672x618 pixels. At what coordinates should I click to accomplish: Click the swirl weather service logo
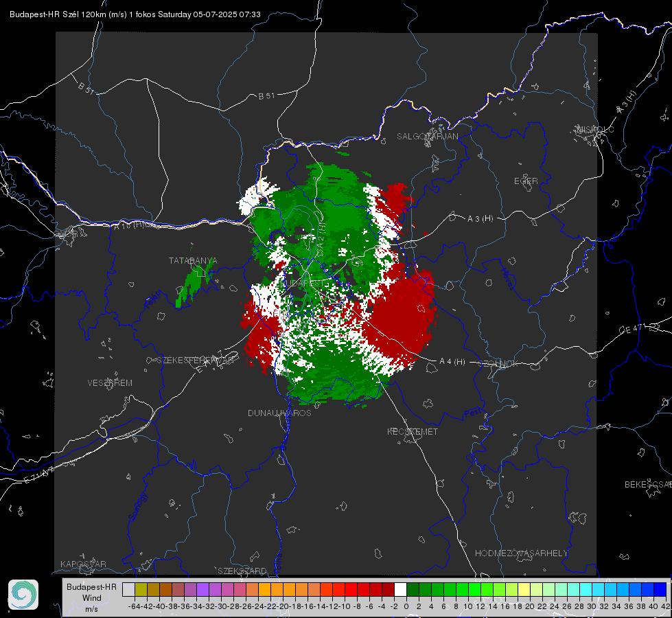pyautogui.click(x=23, y=595)
